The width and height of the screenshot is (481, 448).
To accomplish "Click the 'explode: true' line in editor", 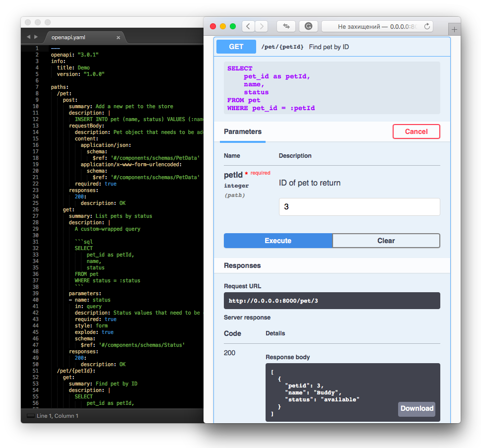I will (x=94, y=332).
